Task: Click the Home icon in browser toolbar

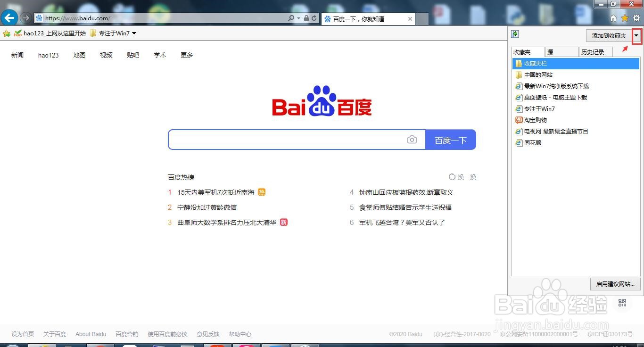Action: tap(613, 18)
